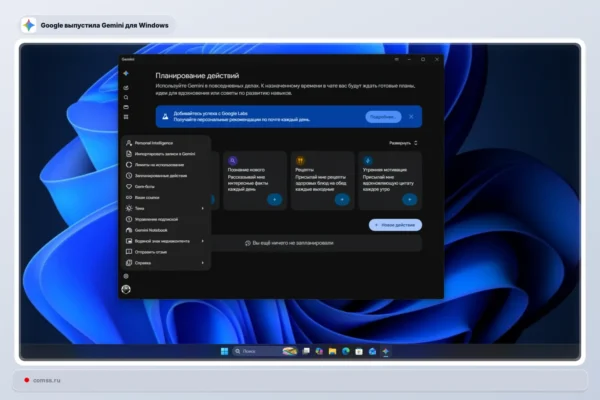Open the Mail app on taskbar
Image resolution: width=600 pixels, height=400 pixels.
click(x=372, y=351)
